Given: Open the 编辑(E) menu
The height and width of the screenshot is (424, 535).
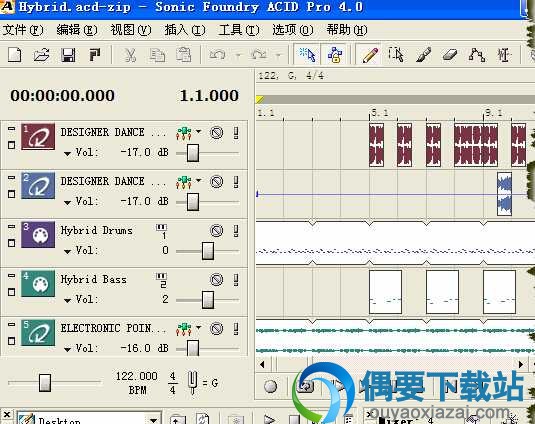Looking at the screenshot, I should tap(77, 30).
